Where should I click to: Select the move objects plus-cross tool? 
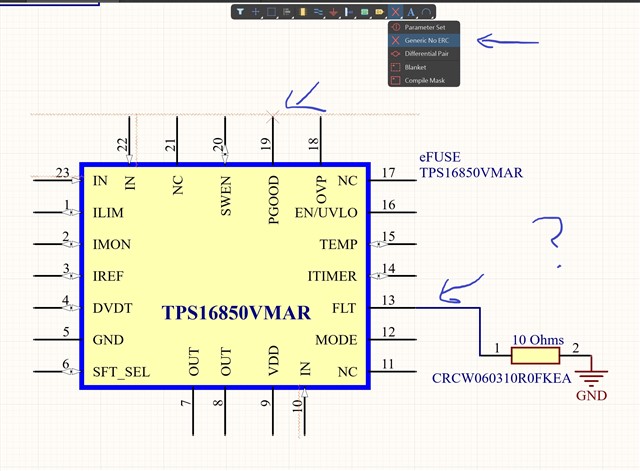point(256,12)
